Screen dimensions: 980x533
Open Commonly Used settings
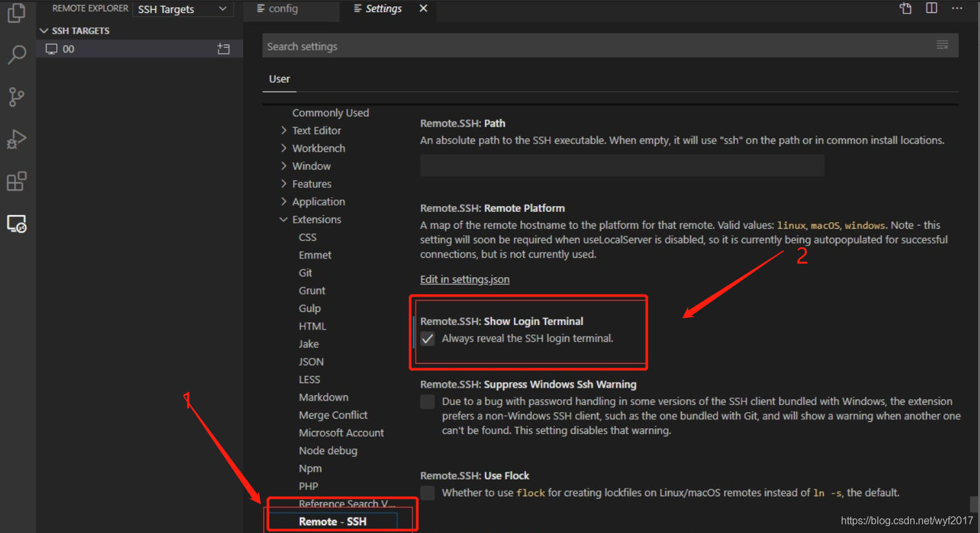330,112
